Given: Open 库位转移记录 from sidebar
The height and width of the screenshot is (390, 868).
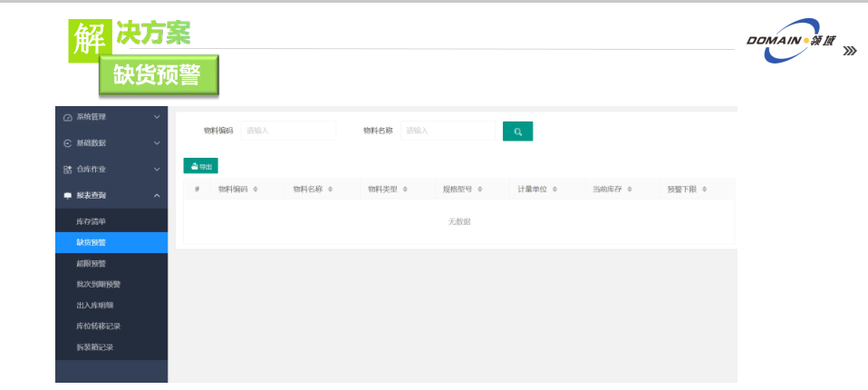Looking at the screenshot, I should [111, 327].
